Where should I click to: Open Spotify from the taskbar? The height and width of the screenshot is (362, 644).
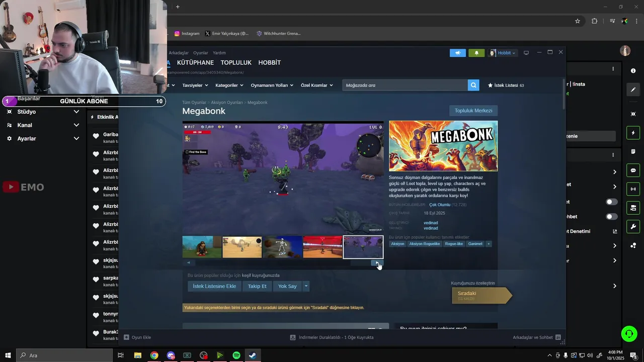236,355
